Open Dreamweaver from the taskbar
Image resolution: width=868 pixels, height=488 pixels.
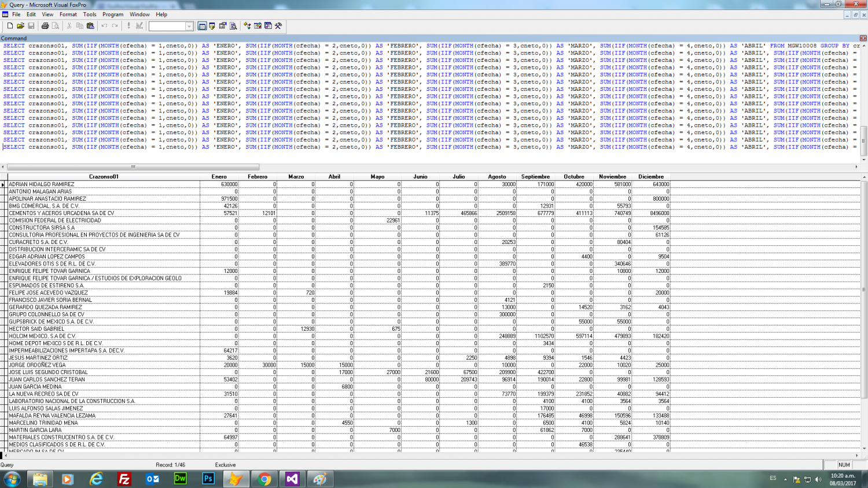coord(181,479)
